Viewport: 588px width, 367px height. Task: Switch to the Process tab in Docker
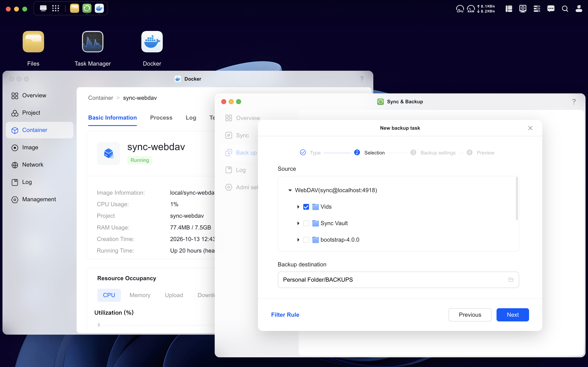(161, 118)
